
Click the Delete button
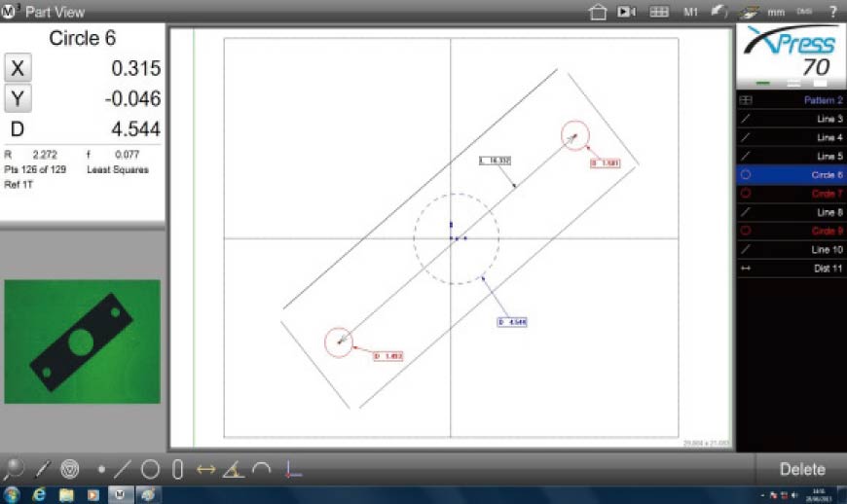coord(802,469)
